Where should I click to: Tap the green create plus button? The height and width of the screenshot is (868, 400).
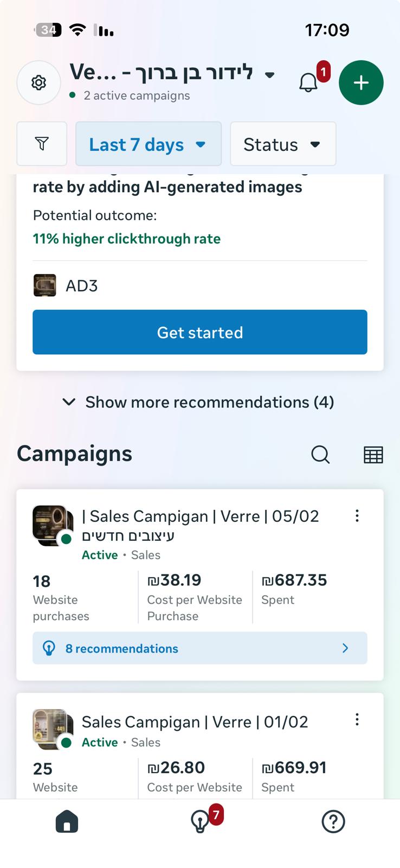pyautogui.click(x=361, y=82)
